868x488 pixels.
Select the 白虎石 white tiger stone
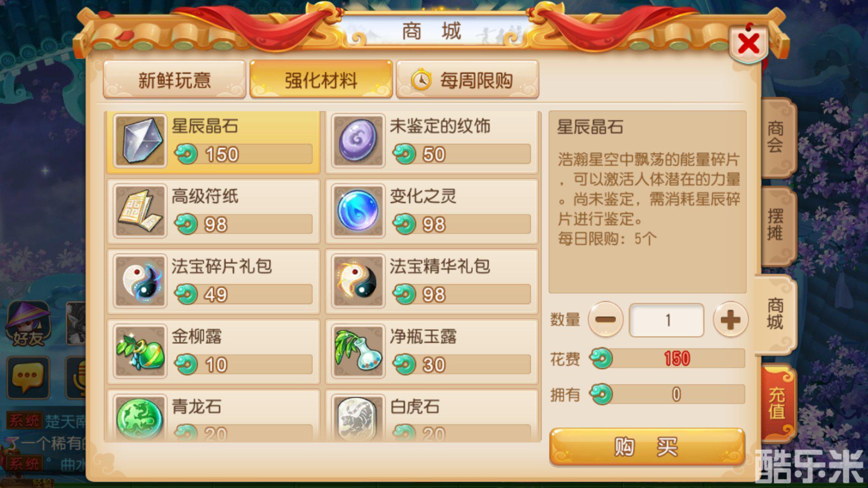pos(358,418)
